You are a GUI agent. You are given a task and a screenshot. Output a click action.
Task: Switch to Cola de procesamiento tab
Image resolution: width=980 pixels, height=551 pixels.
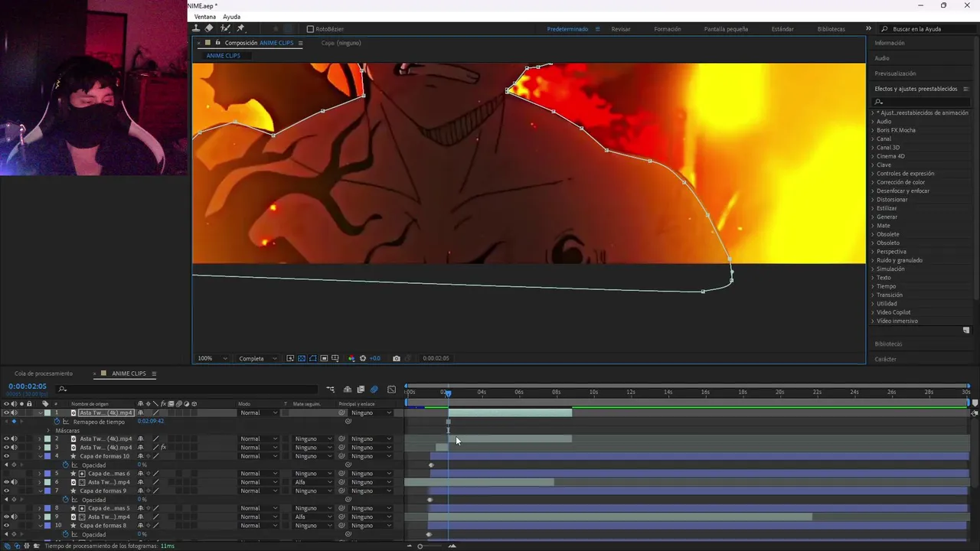(x=44, y=373)
